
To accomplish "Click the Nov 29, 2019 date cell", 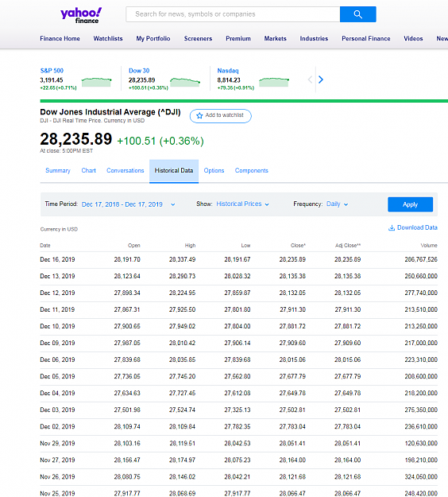I will [57, 444].
